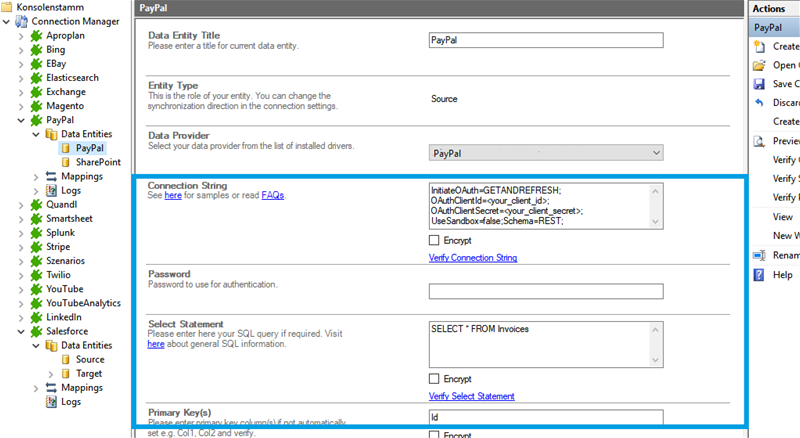Viewport: 800px width, 438px height.
Task: Click the Elasticsearch connection icon
Action: (36, 77)
